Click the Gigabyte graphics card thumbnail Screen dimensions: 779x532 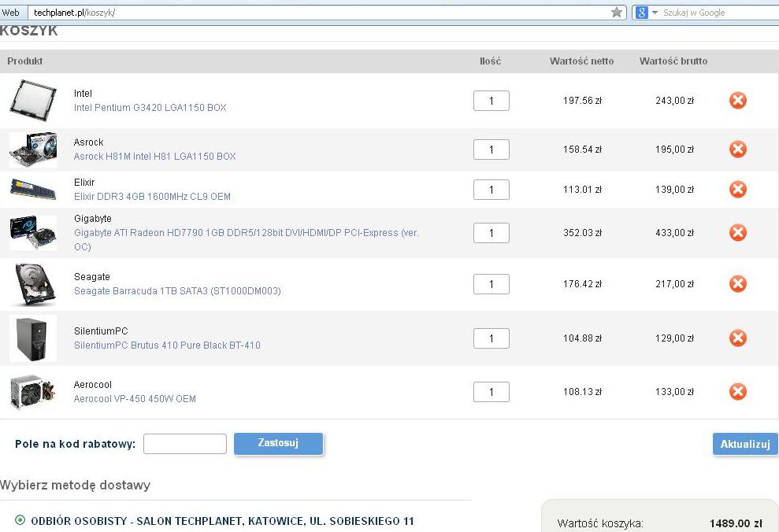click(33, 232)
